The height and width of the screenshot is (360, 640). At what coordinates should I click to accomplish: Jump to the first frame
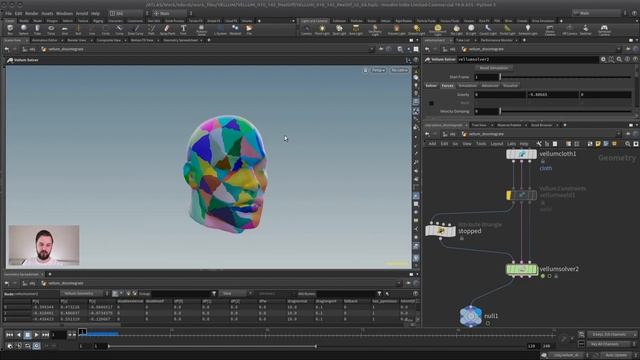coord(9,335)
